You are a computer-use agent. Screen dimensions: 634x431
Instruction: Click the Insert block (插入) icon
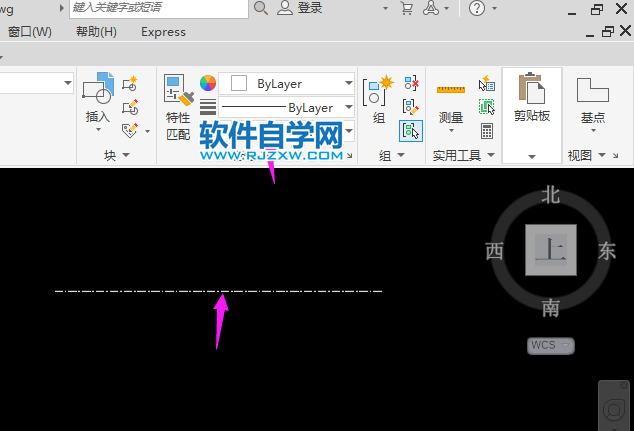click(x=97, y=92)
